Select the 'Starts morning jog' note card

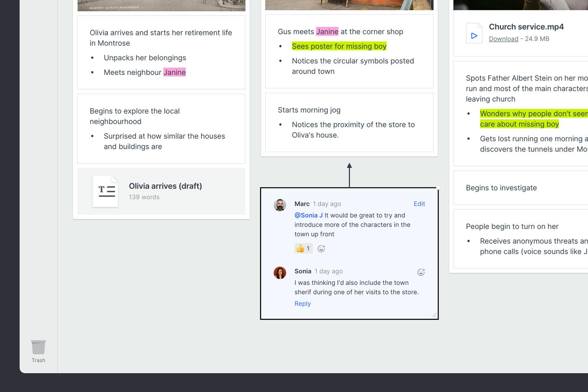coord(349,122)
